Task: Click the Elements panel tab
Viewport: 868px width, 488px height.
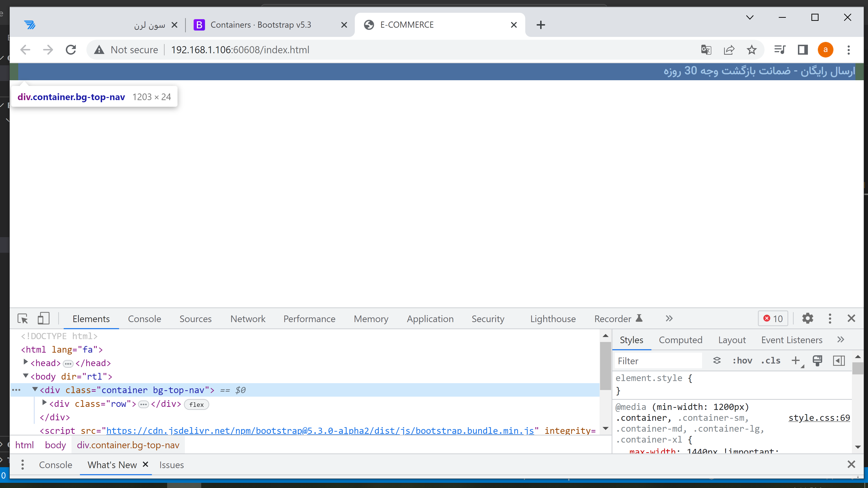Action: click(91, 318)
